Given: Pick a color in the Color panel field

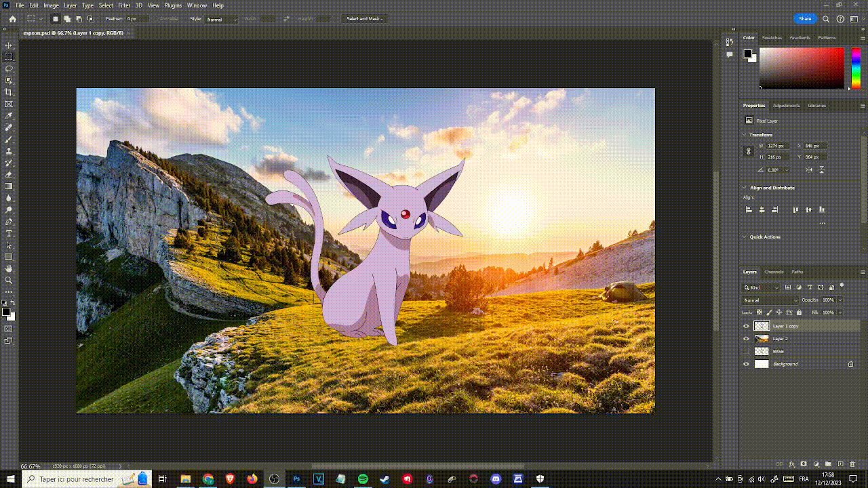Looking at the screenshot, I should 802,68.
